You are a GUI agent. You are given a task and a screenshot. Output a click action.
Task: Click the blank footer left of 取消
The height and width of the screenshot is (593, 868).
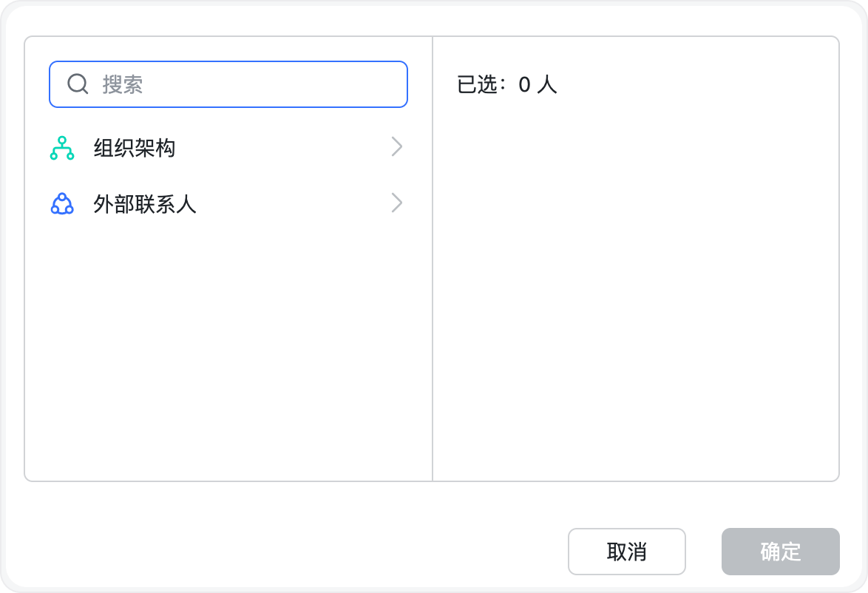pyautogui.click(x=296, y=551)
